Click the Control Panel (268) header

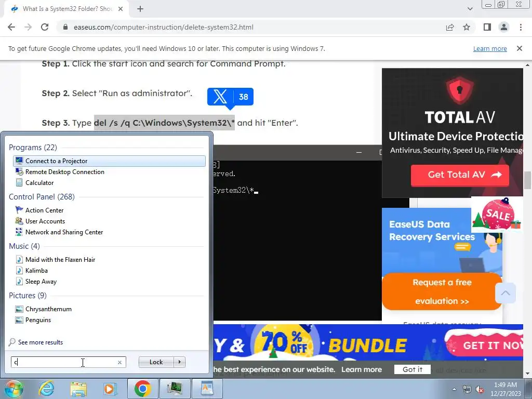point(42,197)
